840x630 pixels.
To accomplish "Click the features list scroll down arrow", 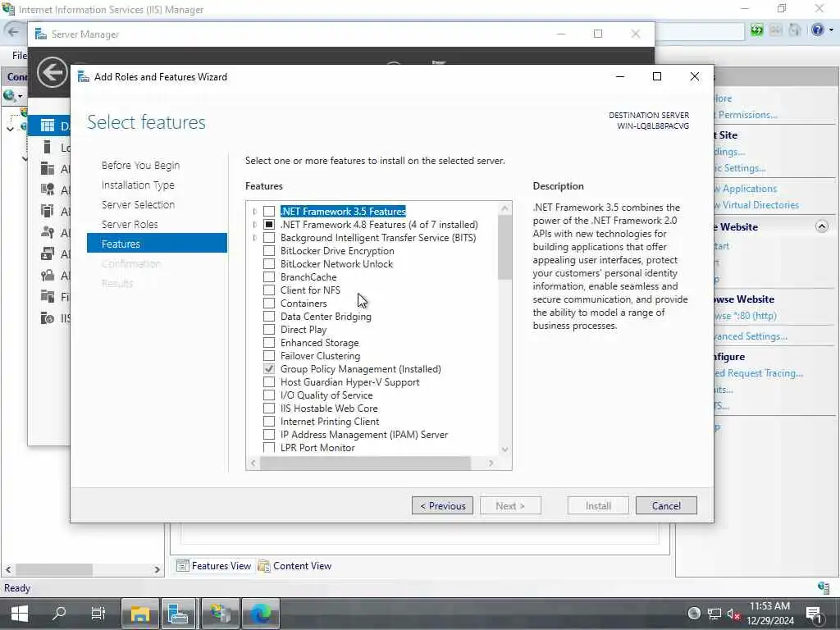I will click(x=504, y=450).
